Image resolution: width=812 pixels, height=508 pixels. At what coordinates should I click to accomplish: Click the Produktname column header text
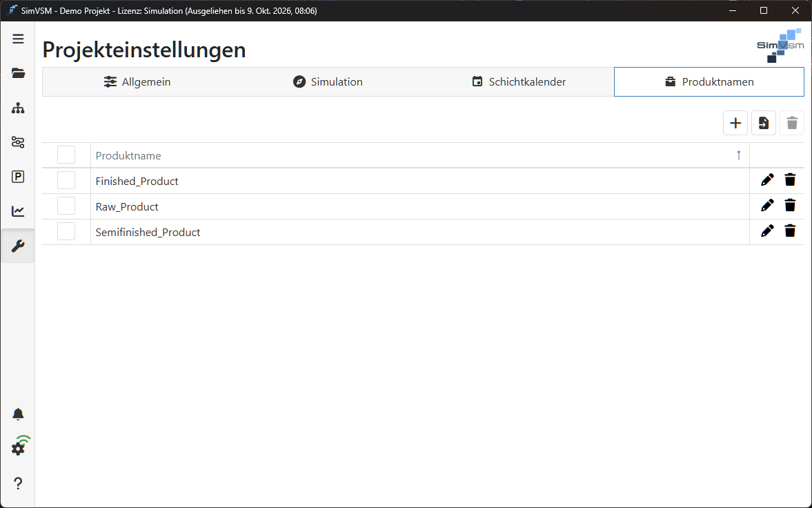click(x=128, y=155)
